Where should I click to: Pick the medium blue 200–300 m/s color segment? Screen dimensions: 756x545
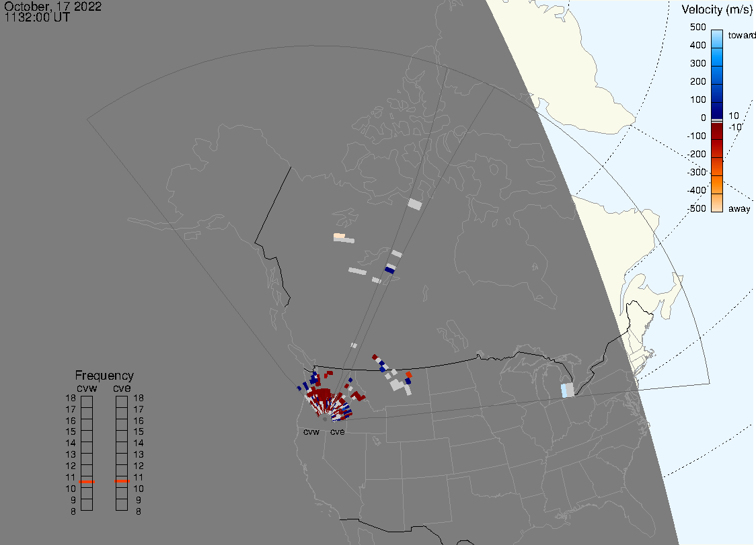(717, 76)
